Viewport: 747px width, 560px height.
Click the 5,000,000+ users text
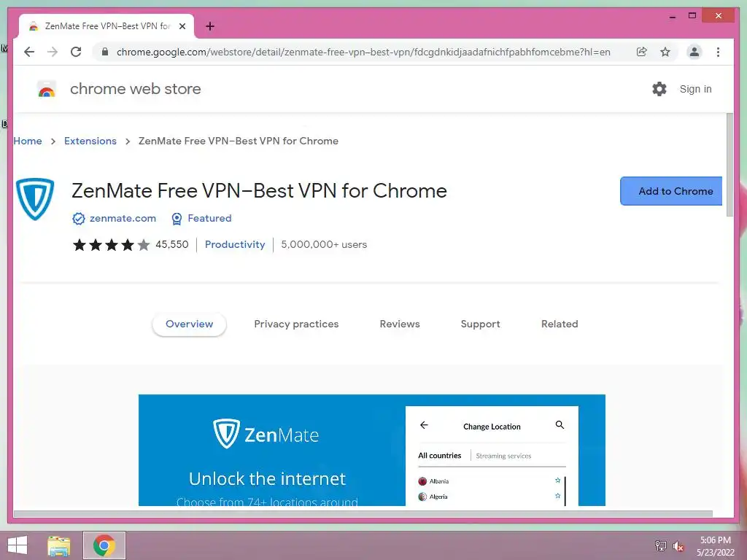point(324,245)
